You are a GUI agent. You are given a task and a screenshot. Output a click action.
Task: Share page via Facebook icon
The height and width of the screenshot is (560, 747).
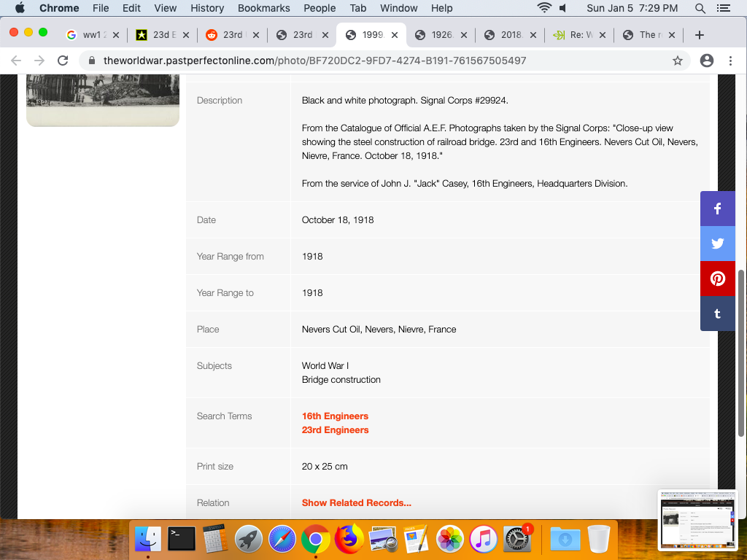click(718, 209)
